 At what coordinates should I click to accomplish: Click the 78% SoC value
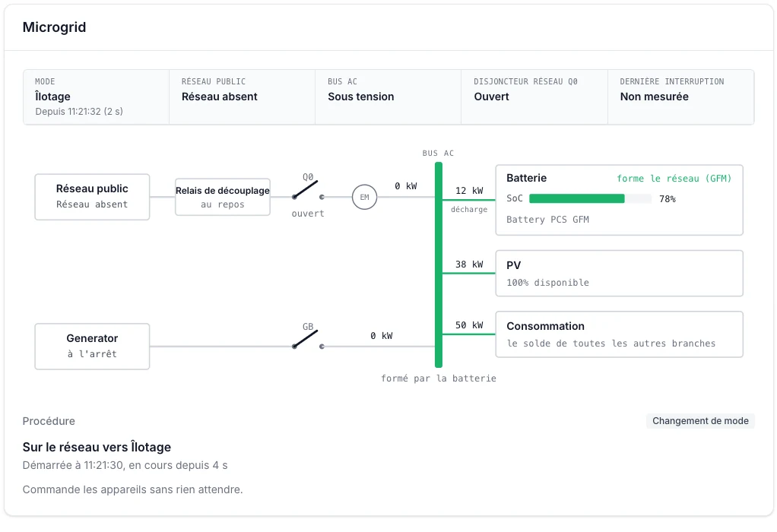coord(668,199)
